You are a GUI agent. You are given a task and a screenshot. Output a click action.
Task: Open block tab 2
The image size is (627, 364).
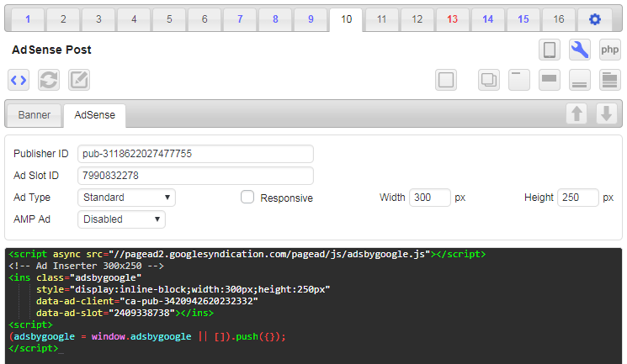[x=63, y=19]
